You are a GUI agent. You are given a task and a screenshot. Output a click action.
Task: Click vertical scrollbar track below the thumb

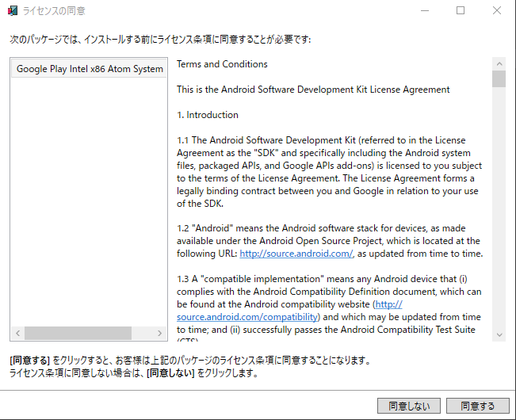(499, 207)
